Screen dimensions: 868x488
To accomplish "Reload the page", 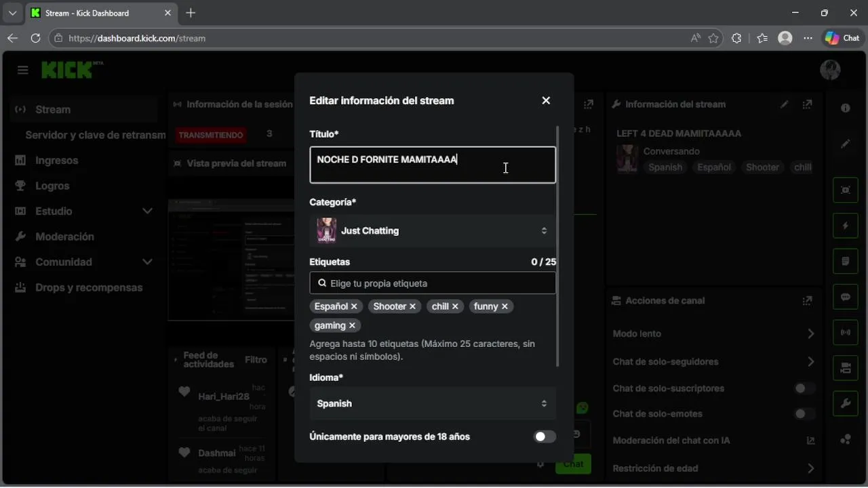I will (35, 39).
